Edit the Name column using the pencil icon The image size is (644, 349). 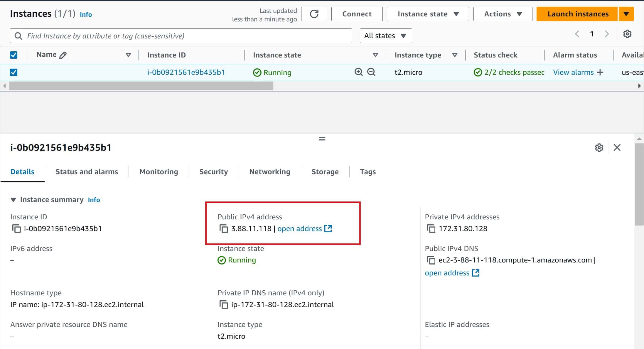click(62, 54)
